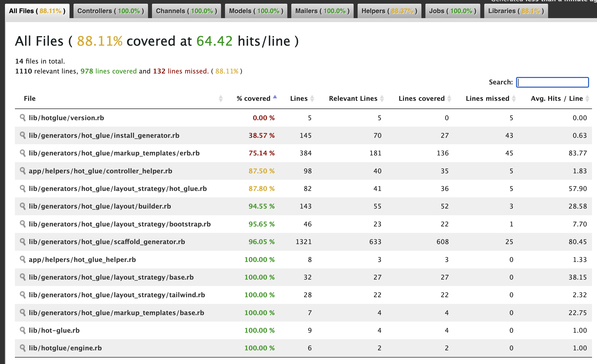Click magnifier icon beside markup_templates/erb.rb
This screenshot has height=364, width=597.
[x=23, y=153]
